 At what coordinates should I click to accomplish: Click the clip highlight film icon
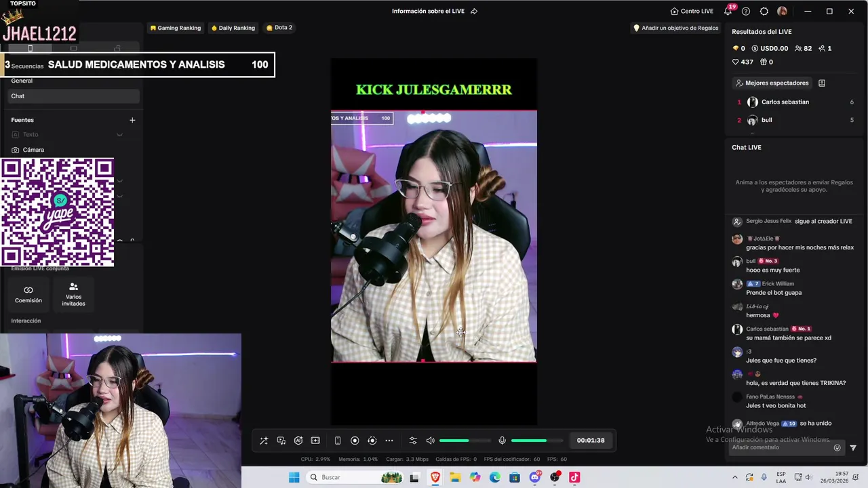coord(315,441)
